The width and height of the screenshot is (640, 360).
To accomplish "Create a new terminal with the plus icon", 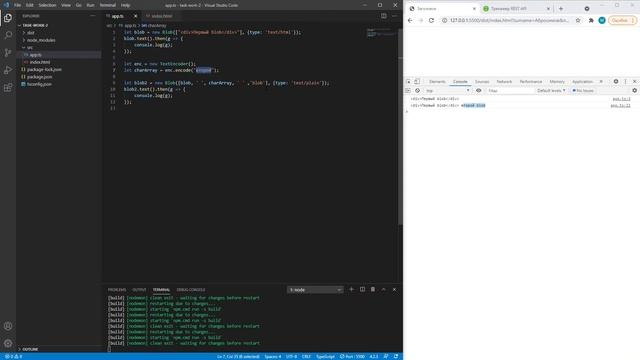I will pyautogui.click(x=351, y=289).
